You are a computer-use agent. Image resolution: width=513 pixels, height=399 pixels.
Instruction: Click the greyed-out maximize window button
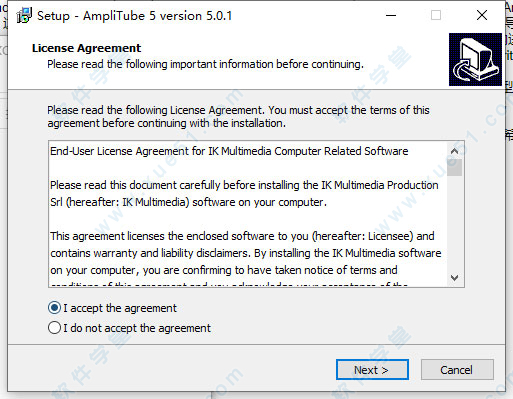[436, 15]
